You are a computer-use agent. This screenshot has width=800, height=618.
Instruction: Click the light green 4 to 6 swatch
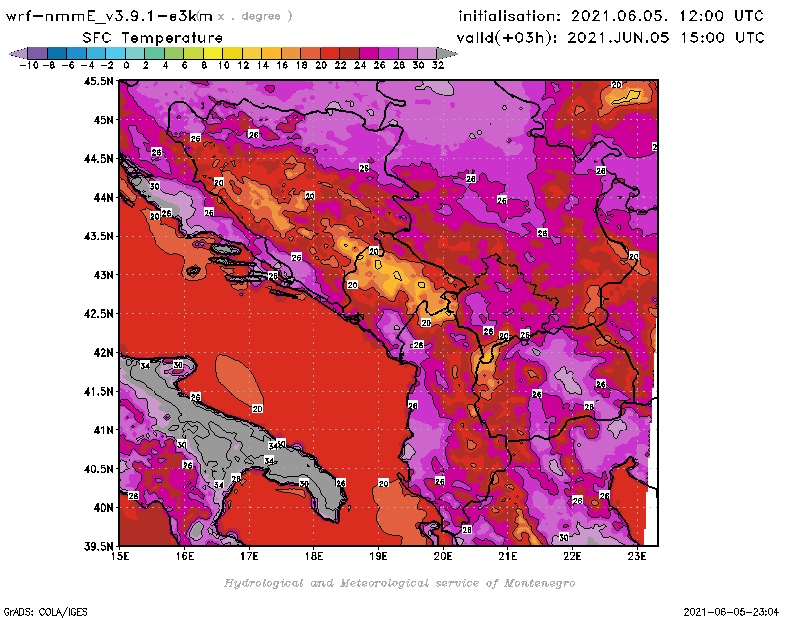pos(173,53)
